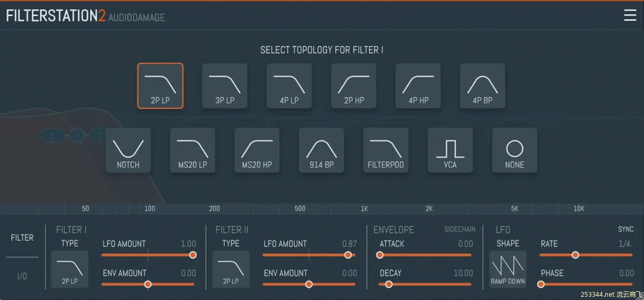Click Filter I ENV AMOUNT slider handle

[x=148, y=284]
